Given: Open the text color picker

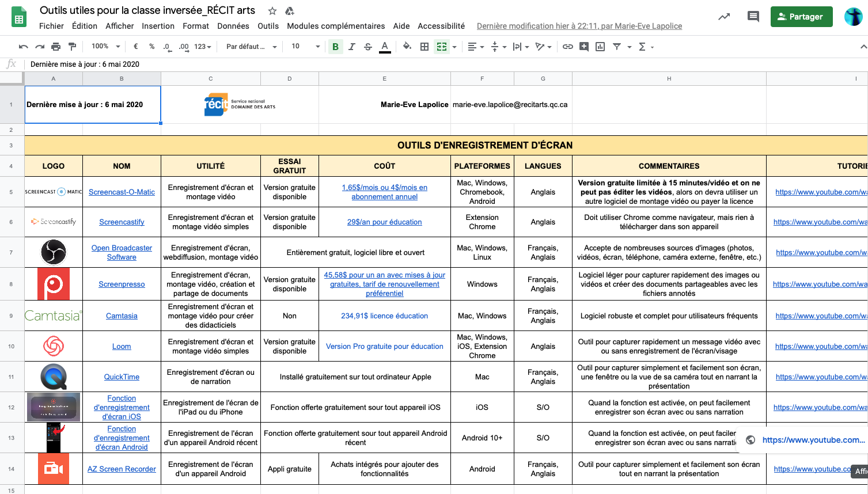Looking at the screenshot, I should pyautogui.click(x=385, y=47).
